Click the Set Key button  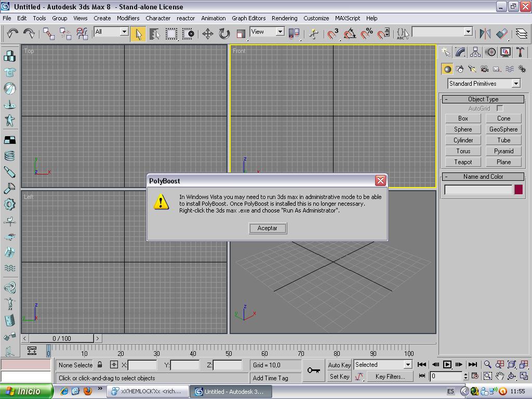[x=339, y=376]
